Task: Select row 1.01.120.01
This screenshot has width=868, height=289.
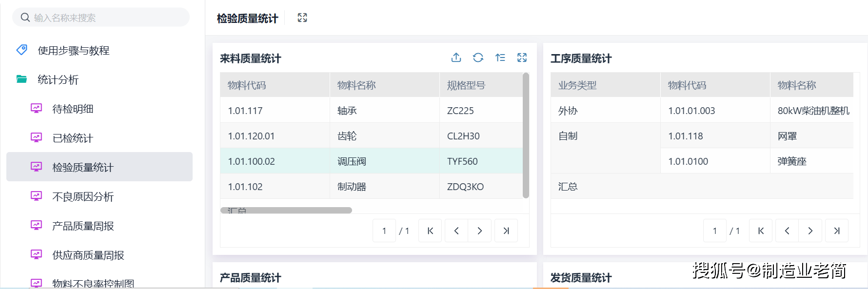Action: [371, 135]
